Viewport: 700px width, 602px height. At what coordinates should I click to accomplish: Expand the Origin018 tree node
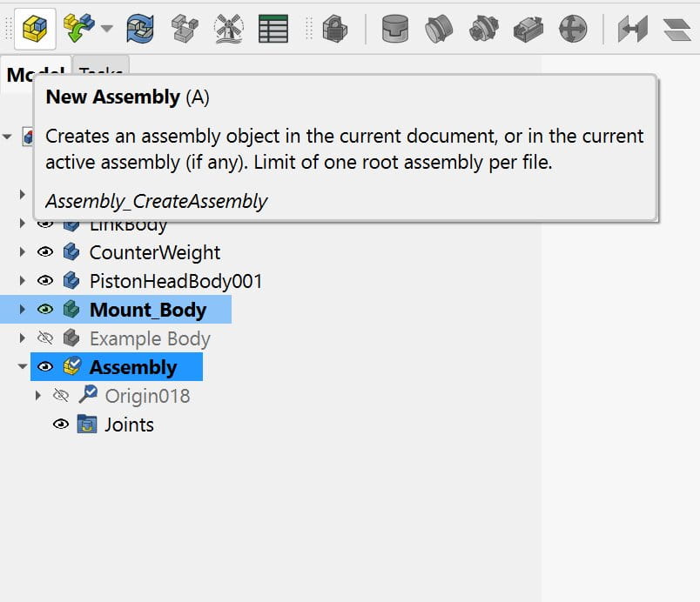[x=37, y=396]
